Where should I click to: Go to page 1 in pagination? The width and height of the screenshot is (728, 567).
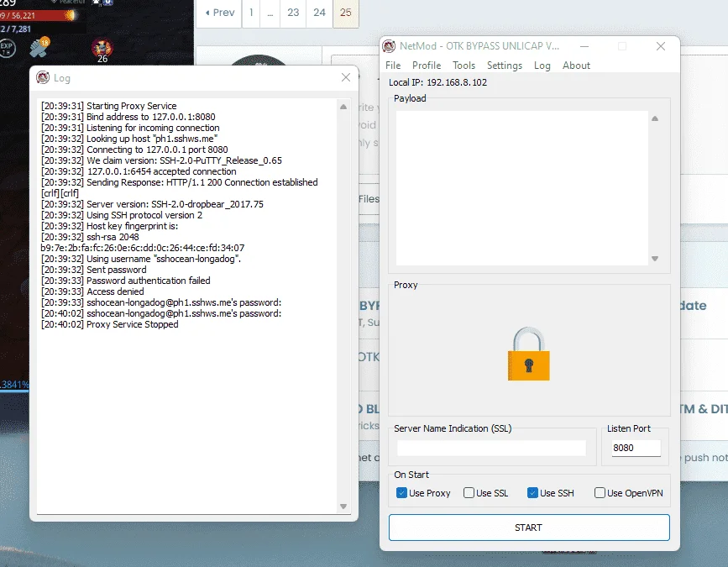click(x=251, y=13)
